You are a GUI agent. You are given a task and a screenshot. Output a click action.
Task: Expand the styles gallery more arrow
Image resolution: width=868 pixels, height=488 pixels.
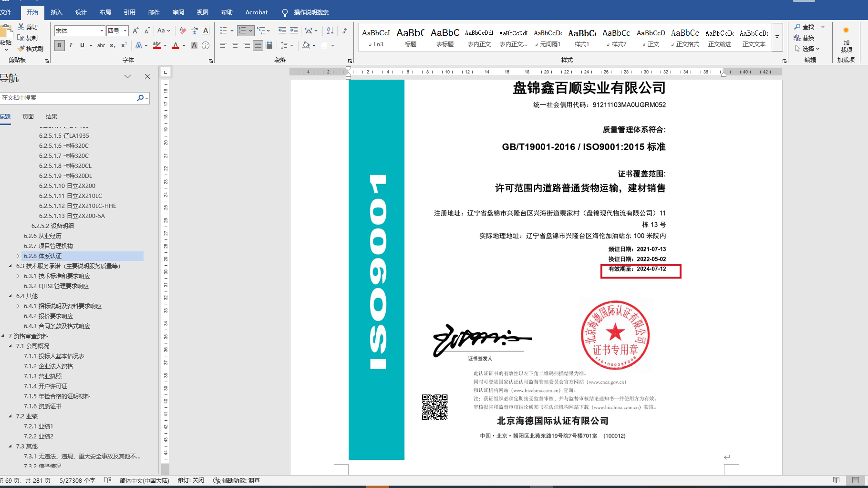777,37
